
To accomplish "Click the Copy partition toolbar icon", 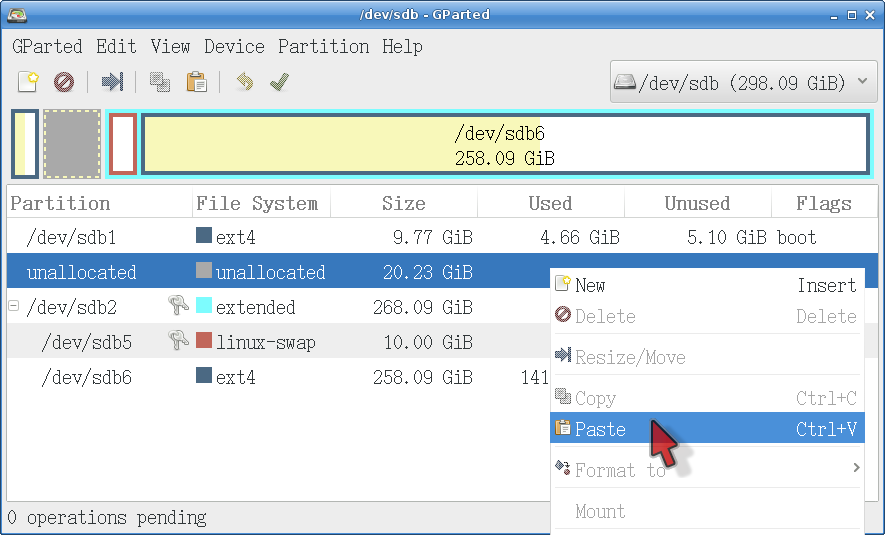I will click(x=159, y=82).
